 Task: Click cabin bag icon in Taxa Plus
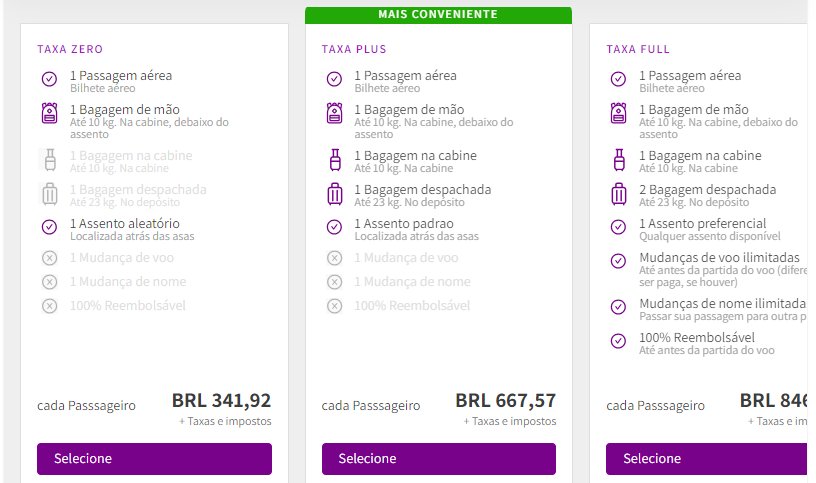(335, 160)
